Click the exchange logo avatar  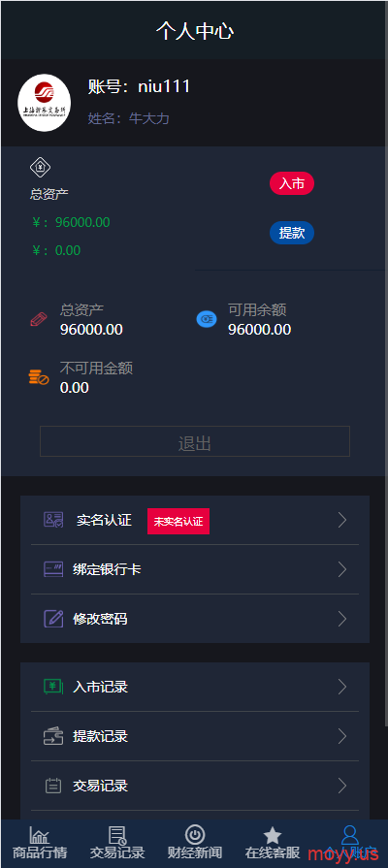coord(45,103)
